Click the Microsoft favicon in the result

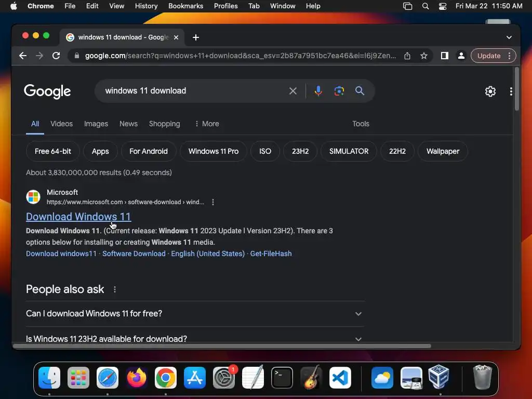pyautogui.click(x=33, y=197)
